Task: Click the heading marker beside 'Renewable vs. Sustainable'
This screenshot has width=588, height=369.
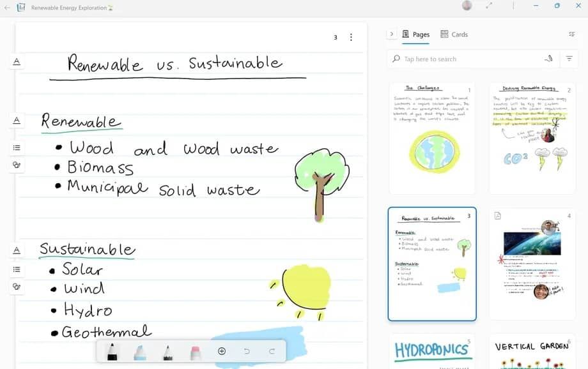Action: [17, 61]
